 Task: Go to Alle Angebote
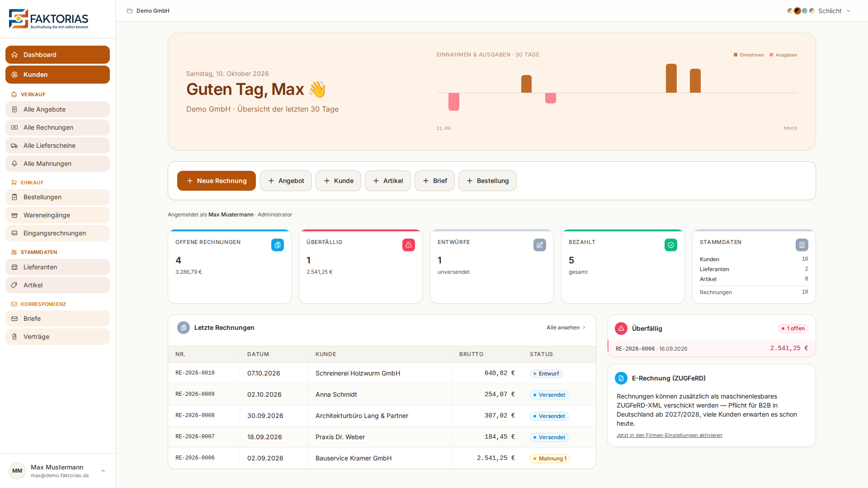pyautogui.click(x=57, y=109)
